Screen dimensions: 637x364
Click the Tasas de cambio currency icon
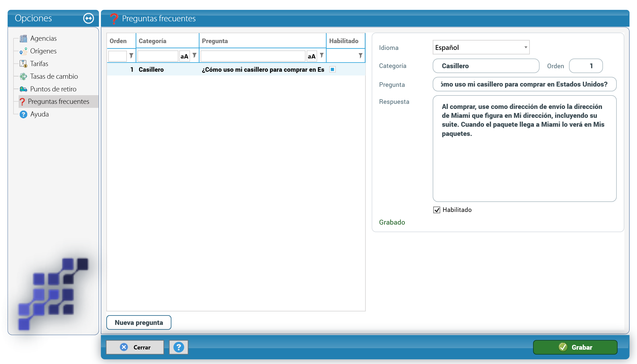pyautogui.click(x=23, y=77)
